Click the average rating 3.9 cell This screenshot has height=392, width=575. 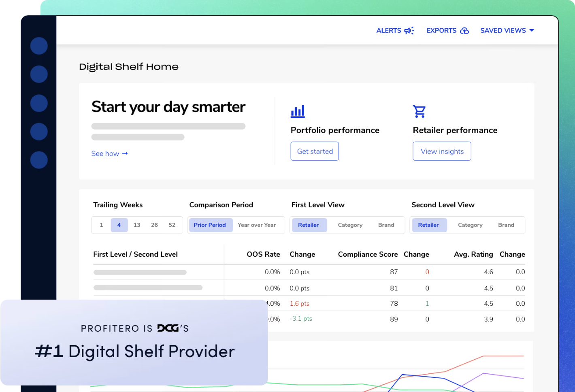488,319
